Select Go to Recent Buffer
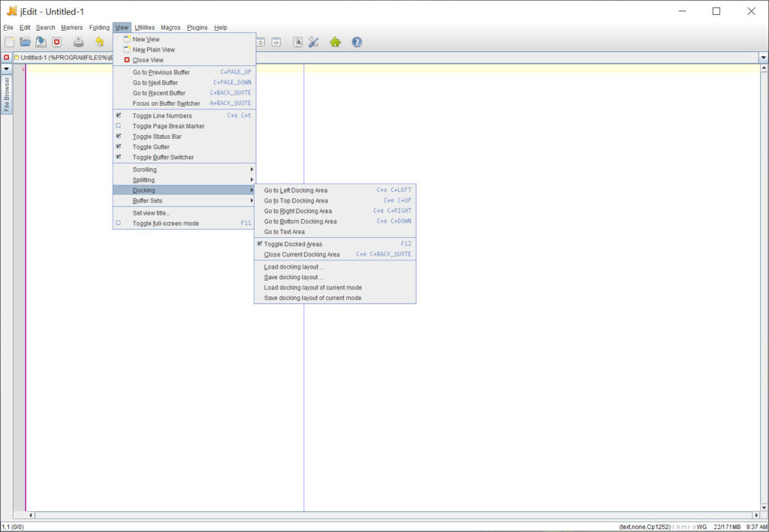This screenshot has height=532, width=769. coord(185,93)
